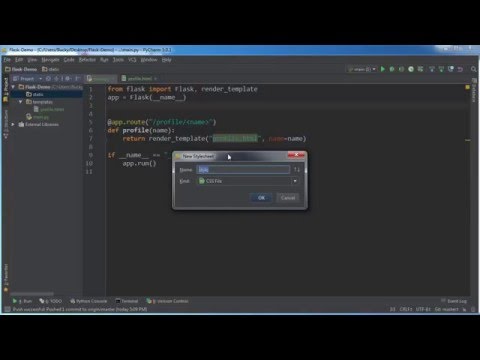Viewport: 480px width, 360px height.
Task: Click the Debug bug icon
Action: tap(392, 69)
